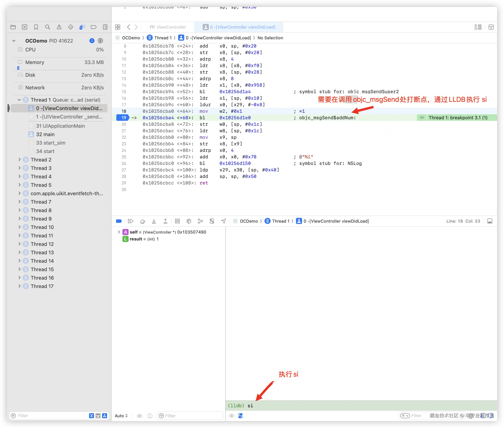Open Debug Memory Graph tool

[200, 221]
